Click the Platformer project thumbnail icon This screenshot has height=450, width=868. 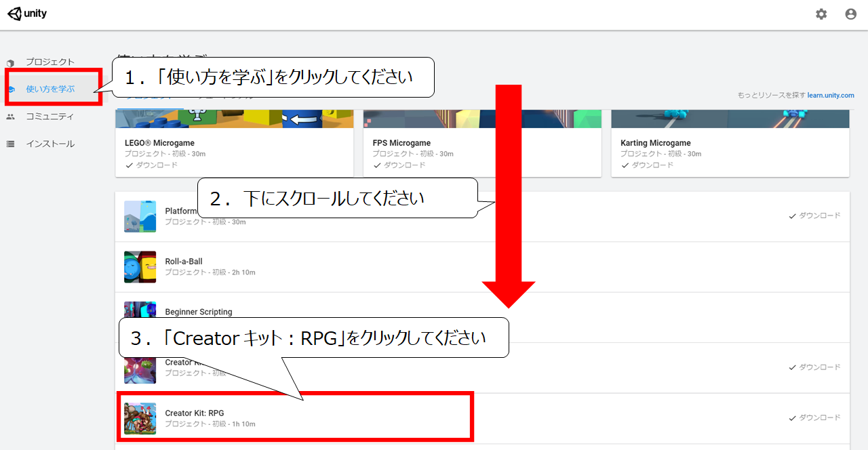(140, 216)
